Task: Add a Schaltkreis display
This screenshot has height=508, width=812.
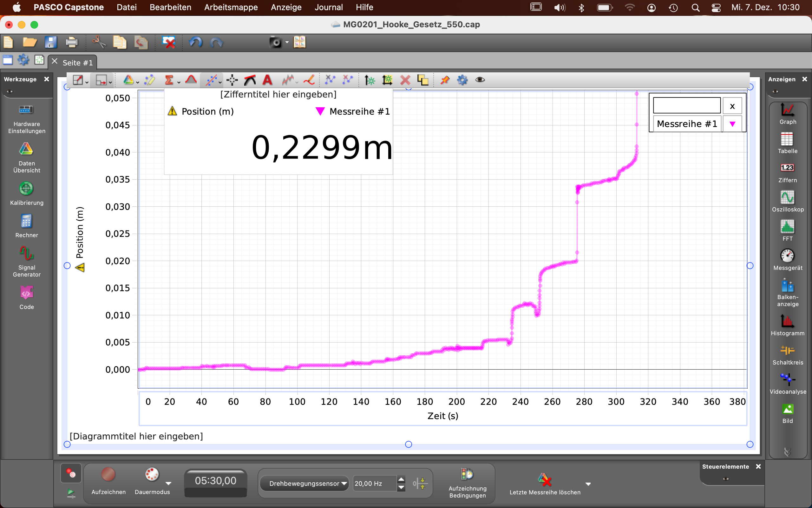Action: [788, 355]
